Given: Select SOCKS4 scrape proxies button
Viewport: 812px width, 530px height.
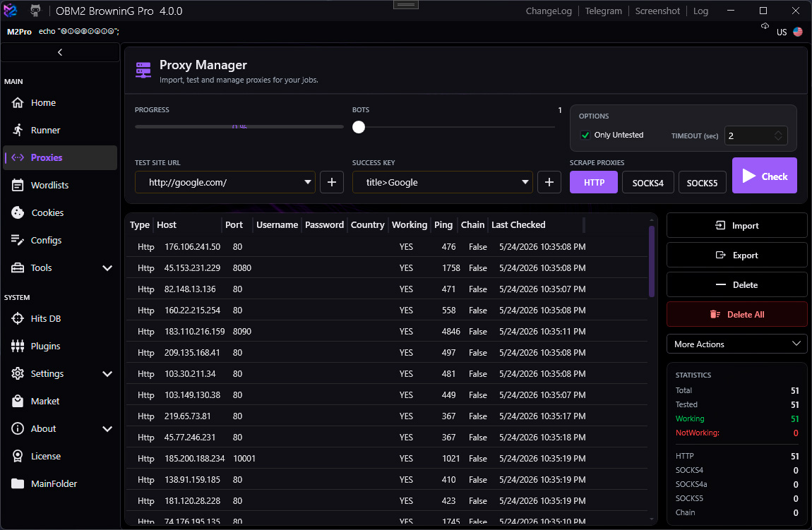Looking at the screenshot, I should (648, 182).
